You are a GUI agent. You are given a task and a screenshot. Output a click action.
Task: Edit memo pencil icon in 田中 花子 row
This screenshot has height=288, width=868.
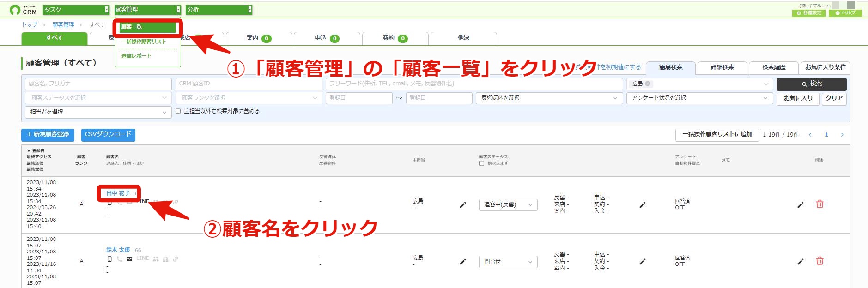[x=801, y=204]
